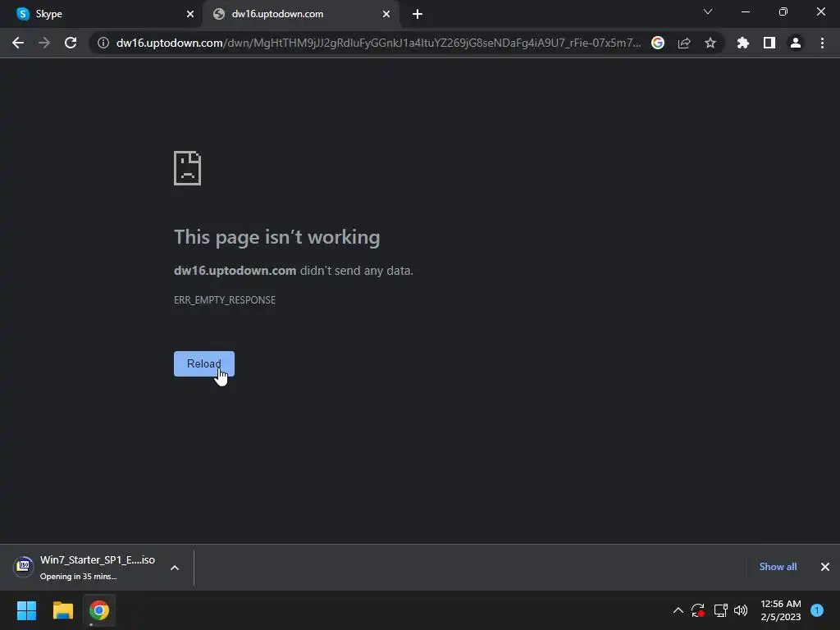Open network settings tray icon
840x630 pixels.
click(x=720, y=610)
